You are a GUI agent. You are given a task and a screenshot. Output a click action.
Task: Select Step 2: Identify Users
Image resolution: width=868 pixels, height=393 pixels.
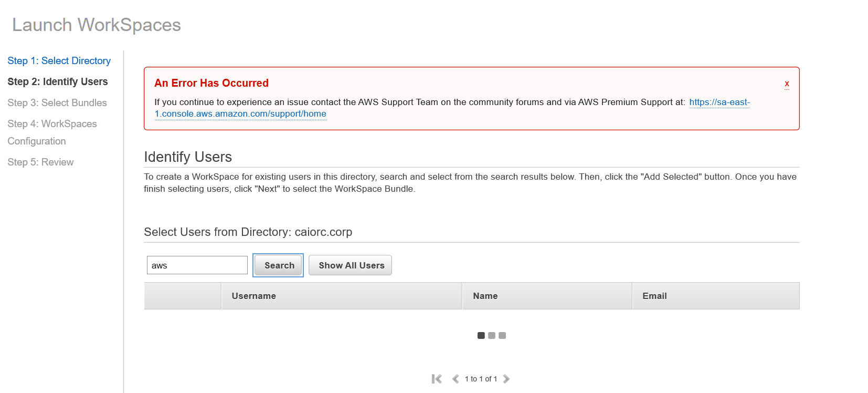point(58,82)
